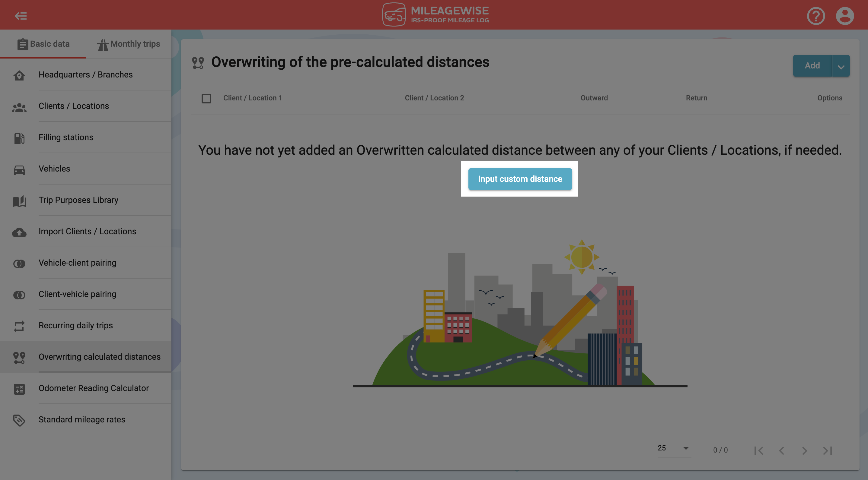Click the Client-vehicle pairing circles icon

[19, 295]
